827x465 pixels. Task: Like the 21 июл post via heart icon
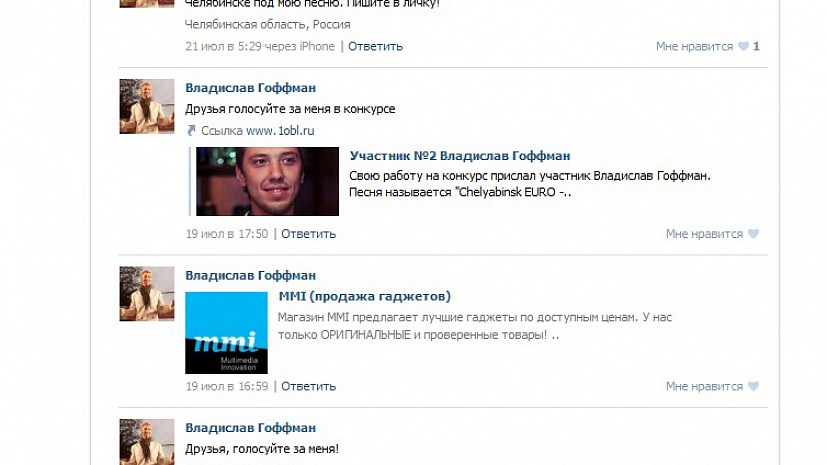point(743,46)
